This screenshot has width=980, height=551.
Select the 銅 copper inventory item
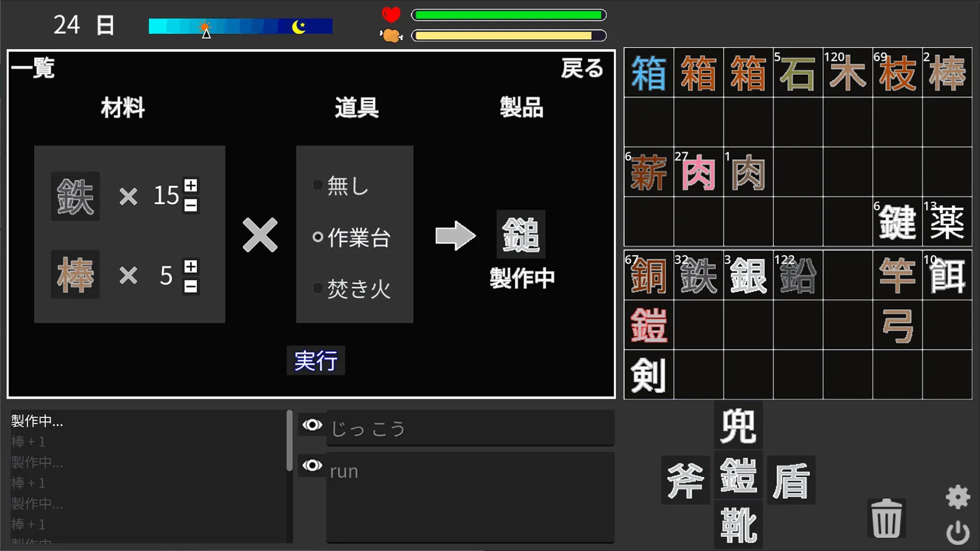648,275
